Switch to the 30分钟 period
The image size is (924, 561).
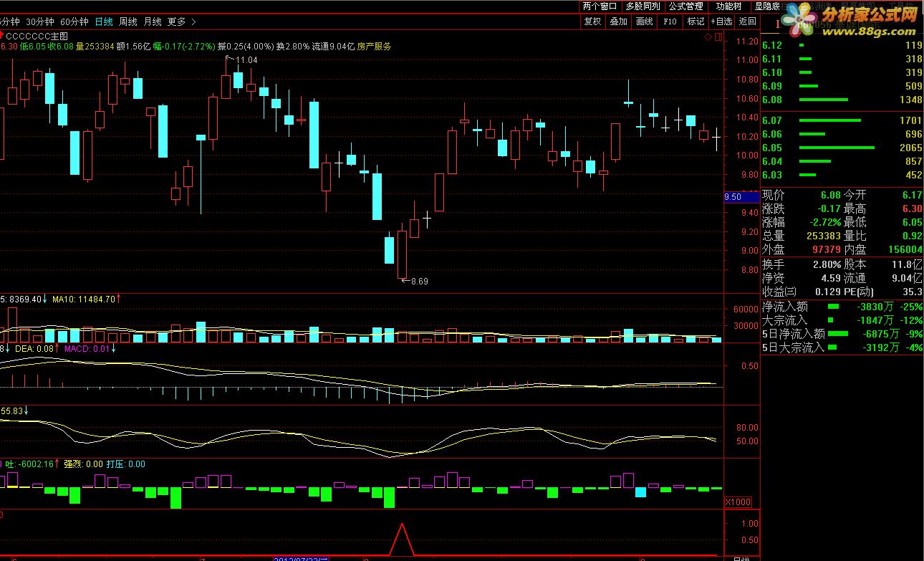(x=40, y=21)
